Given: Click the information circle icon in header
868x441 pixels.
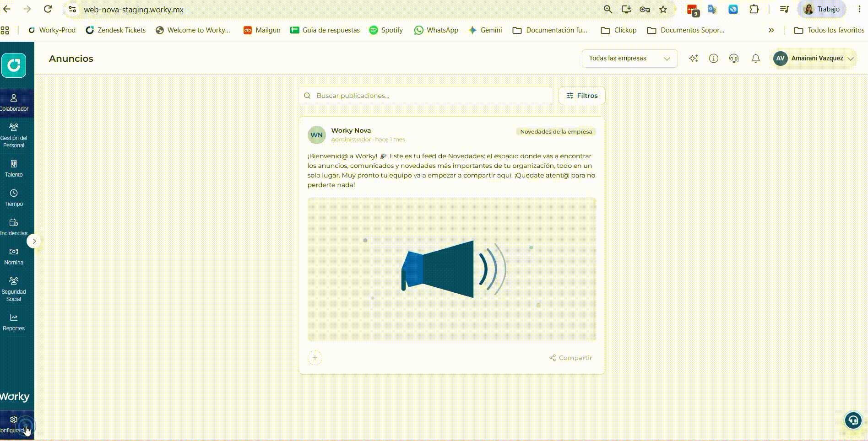Looking at the screenshot, I should pos(714,59).
